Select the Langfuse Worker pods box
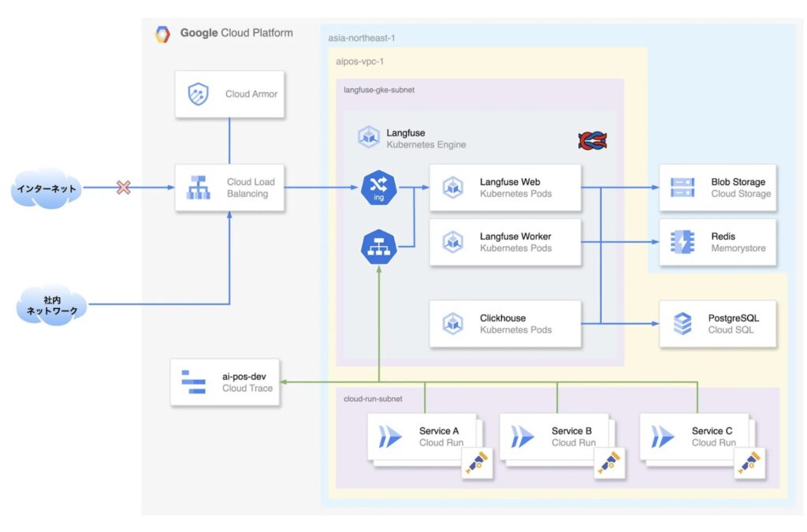The width and height of the screenshot is (807, 532). pyautogui.click(x=505, y=242)
